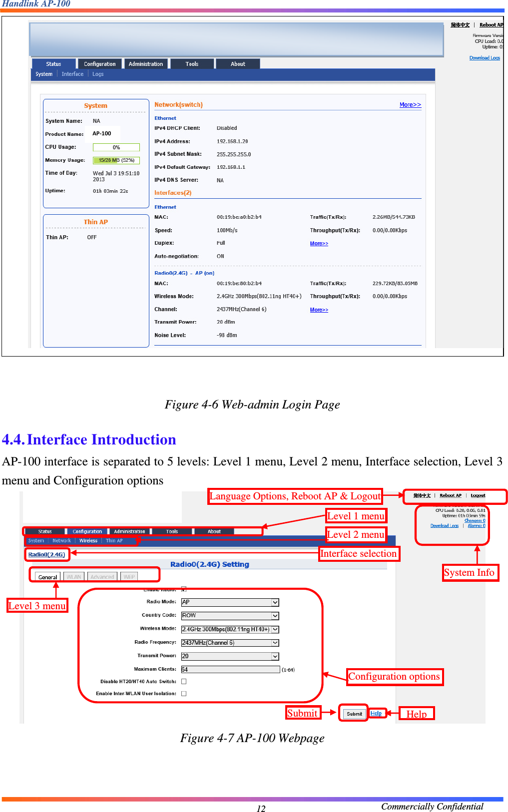Screen dimensions: 508x812
Task: Click More>> link under Ethernet Throughput row
Action: 319,244
